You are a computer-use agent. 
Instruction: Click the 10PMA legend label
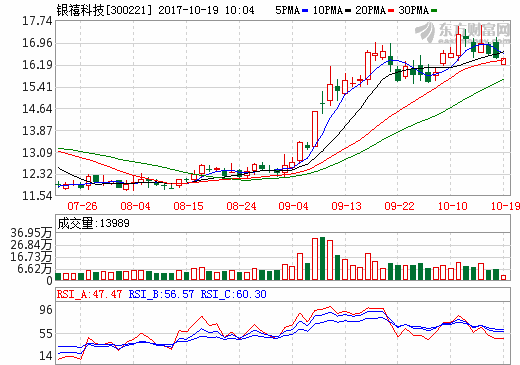328,10
